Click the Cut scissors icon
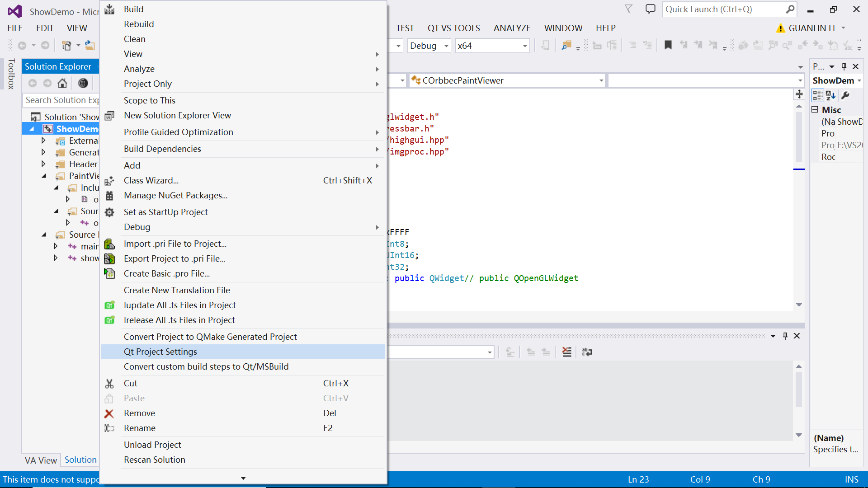The image size is (868, 488). pyautogui.click(x=109, y=383)
